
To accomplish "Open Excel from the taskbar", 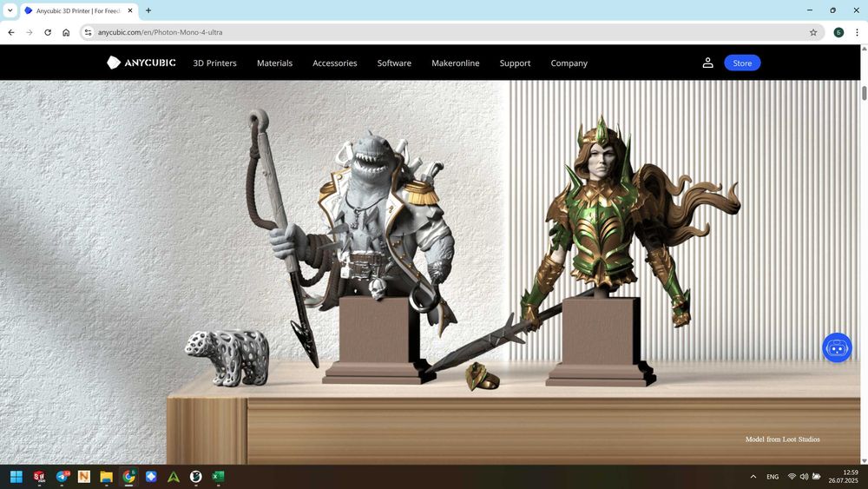I will point(218,476).
